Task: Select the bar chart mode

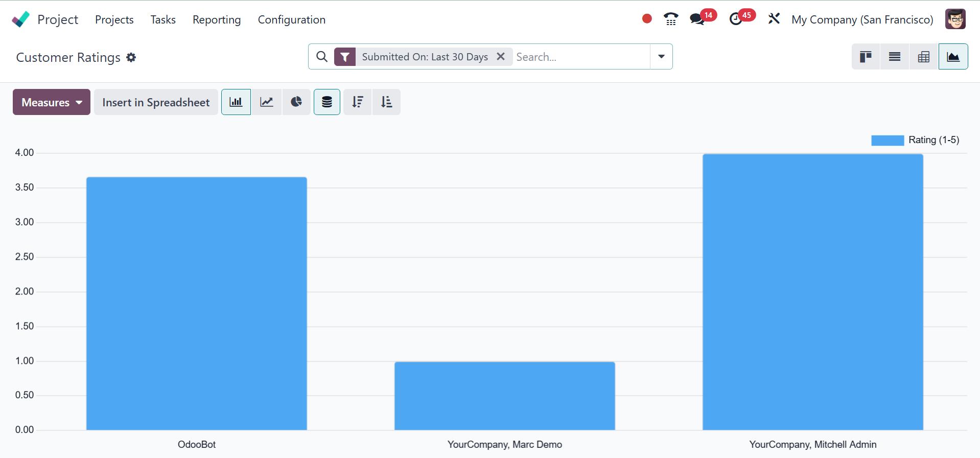Action: pyautogui.click(x=236, y=102)
